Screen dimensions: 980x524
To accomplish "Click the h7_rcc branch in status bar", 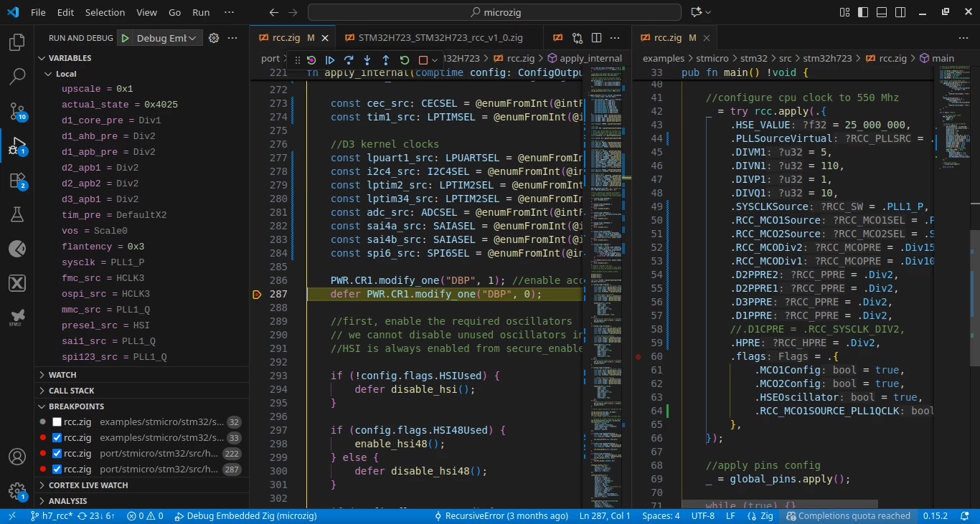I will pos(52,516).
